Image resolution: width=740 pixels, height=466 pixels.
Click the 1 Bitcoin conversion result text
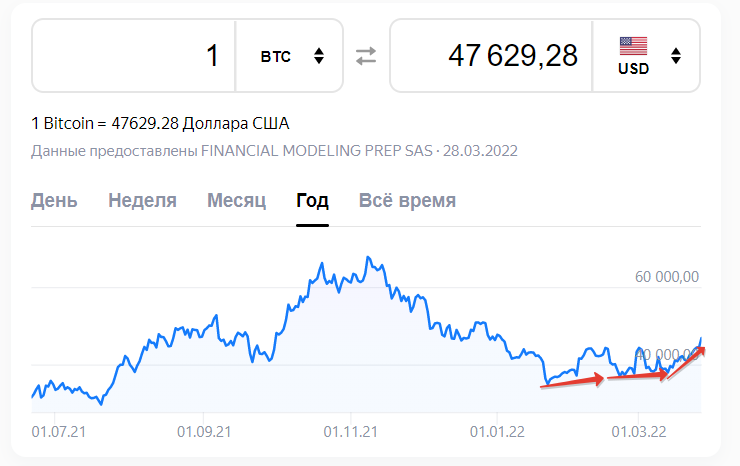(160, 124)
